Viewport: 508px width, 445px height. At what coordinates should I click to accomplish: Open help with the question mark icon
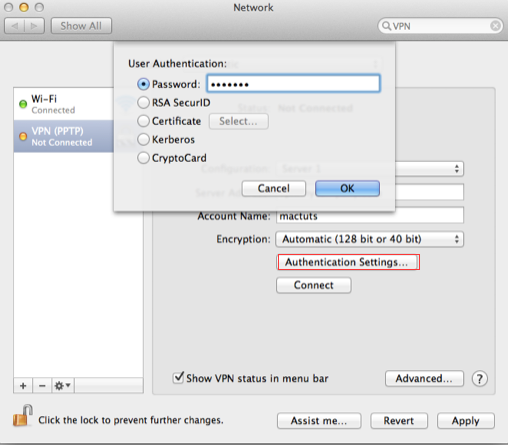pyautogui.click(x=480, y=379)
